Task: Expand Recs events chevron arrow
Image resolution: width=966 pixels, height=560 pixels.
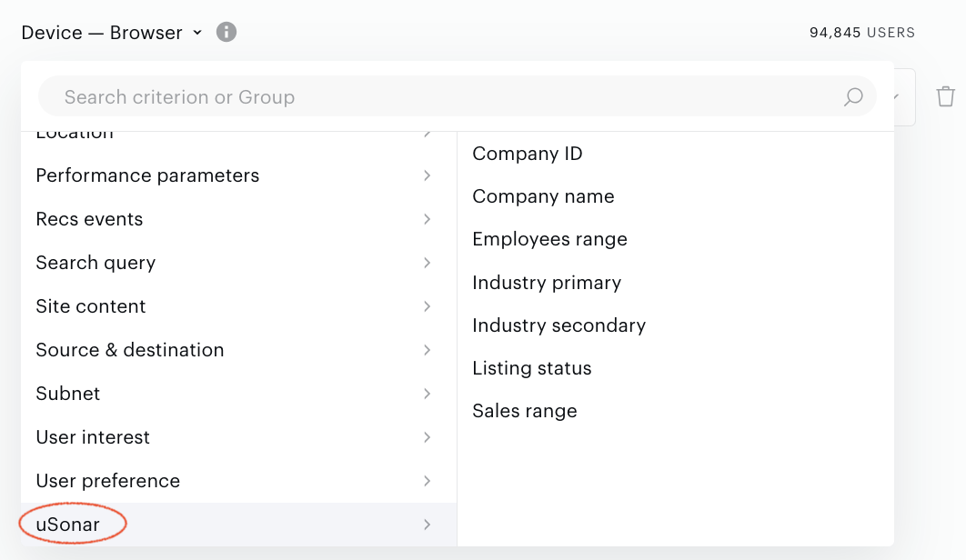Action: [x=427, y=219]
